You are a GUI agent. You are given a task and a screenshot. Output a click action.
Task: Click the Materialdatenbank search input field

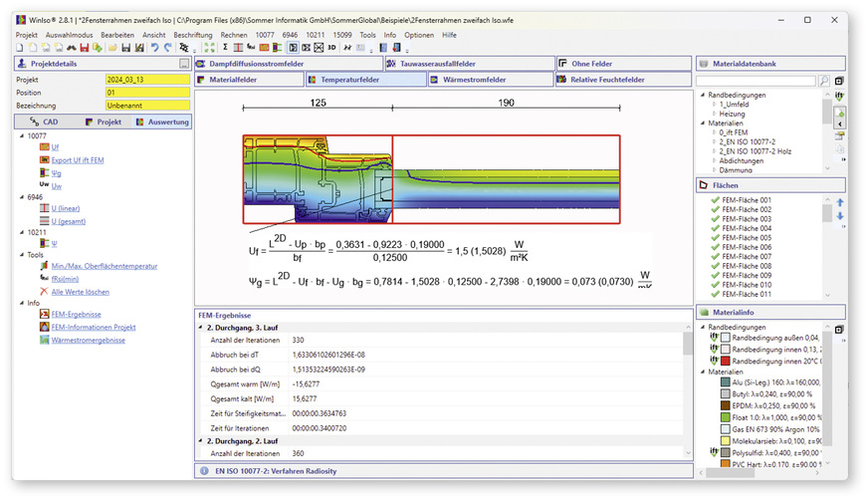point(756,81)
